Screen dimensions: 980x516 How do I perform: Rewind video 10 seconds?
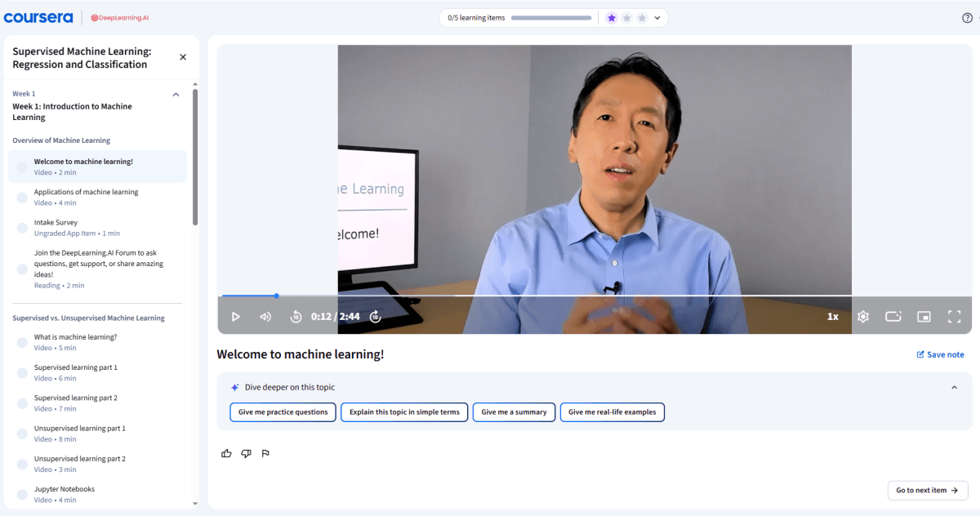[296, 317]
